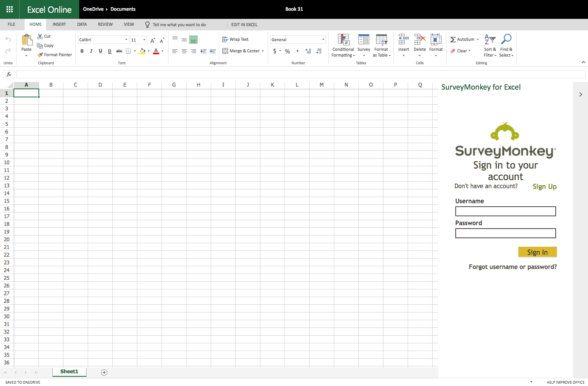Click the Undo arrow icon
Screen dimensions: 588x386
(8, 39)
